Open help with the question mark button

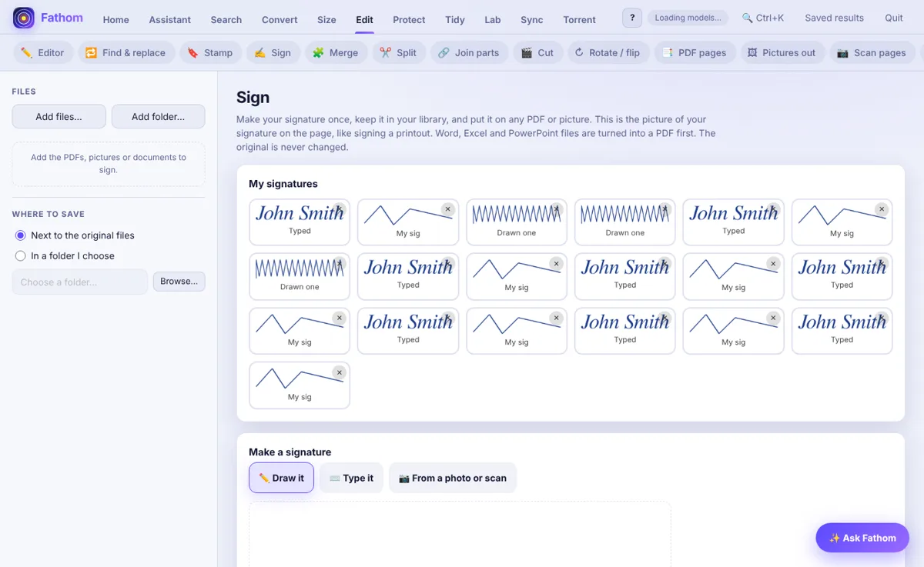point(632,18)
